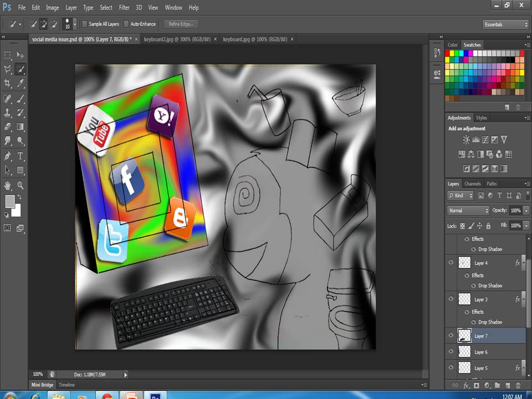Choose the Dodge tool
The height and width of the screenshot is (399, 532).
coord(21,140)
